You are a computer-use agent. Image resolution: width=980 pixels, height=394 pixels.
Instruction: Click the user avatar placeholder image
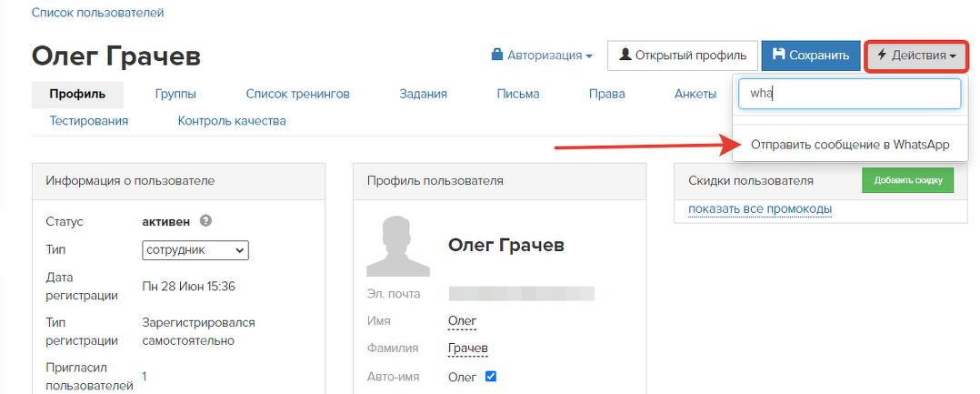click(x=397, y=246)
